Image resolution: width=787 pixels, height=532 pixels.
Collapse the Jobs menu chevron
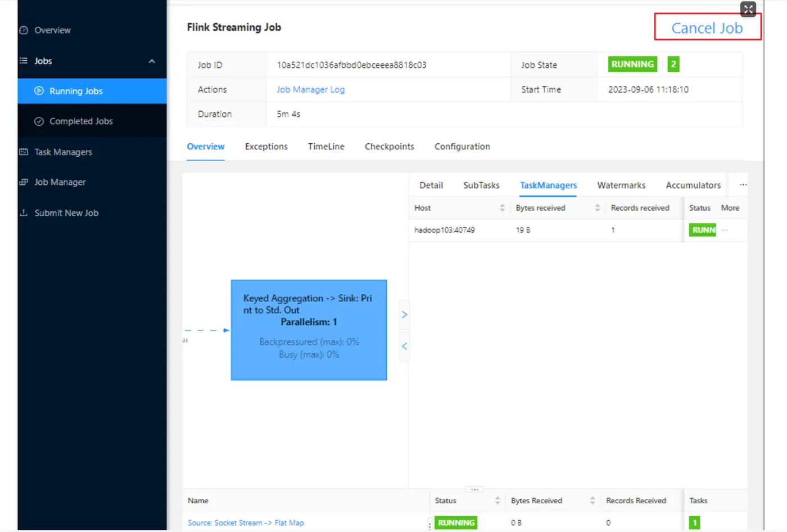[152, 61]
